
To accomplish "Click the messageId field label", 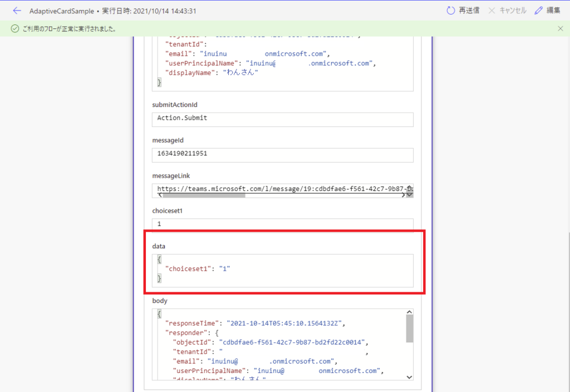I will tap(168, 140).
